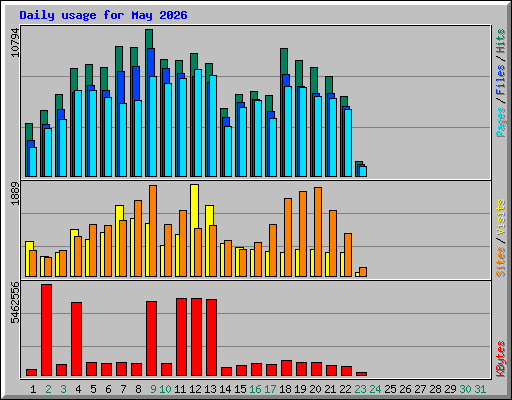Select the 5462556 KBytes axis value
Image resolution: width=512 pixels, height=400 pixels.
tap(15, 303)
